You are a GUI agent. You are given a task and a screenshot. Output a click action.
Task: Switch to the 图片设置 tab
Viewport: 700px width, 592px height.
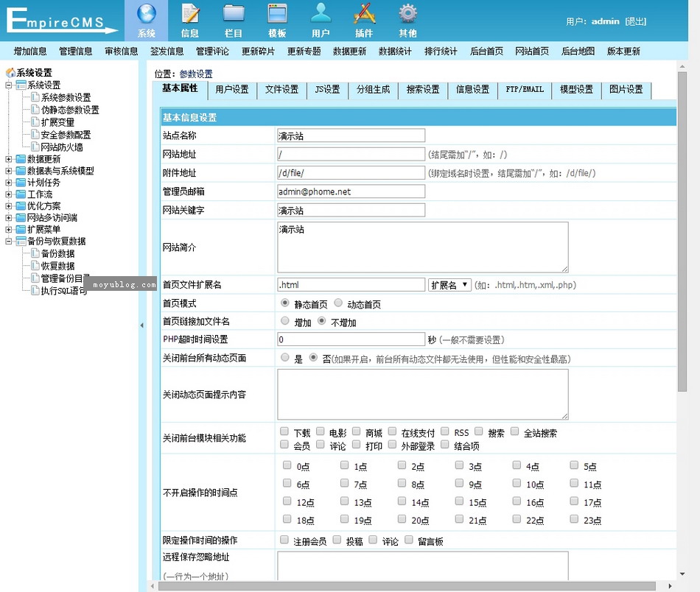(626, 90)
